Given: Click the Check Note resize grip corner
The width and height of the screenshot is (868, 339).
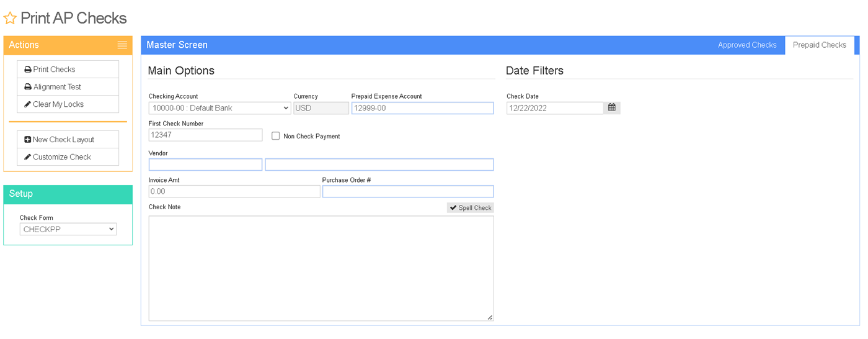Looking at the screenshot, I should [490, 317].
